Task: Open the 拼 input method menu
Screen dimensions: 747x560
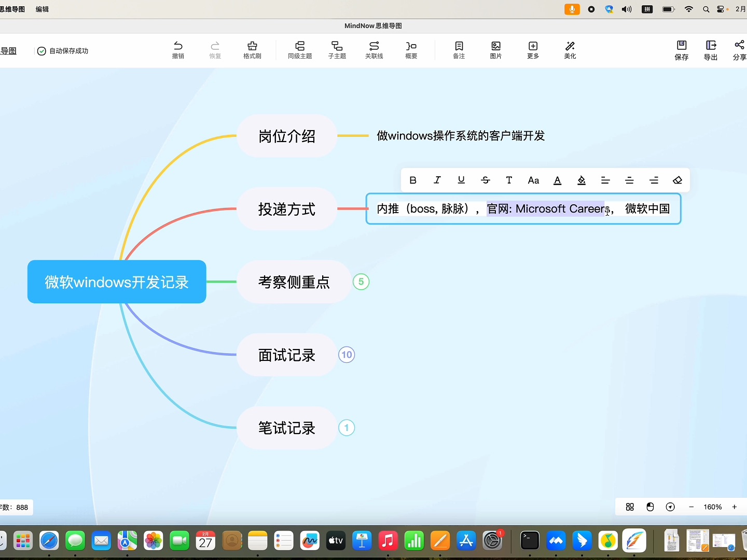Action: click(x=647, y=9)
